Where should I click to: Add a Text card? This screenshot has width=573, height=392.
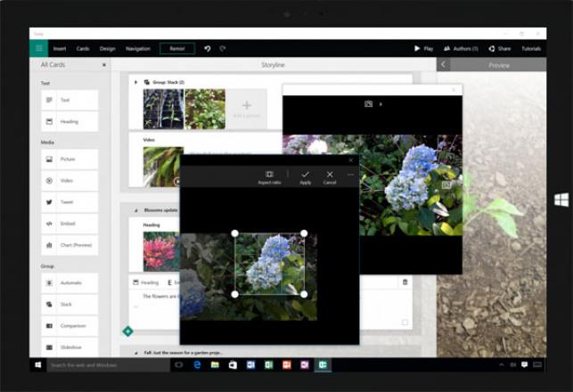[x=70, y=100]
